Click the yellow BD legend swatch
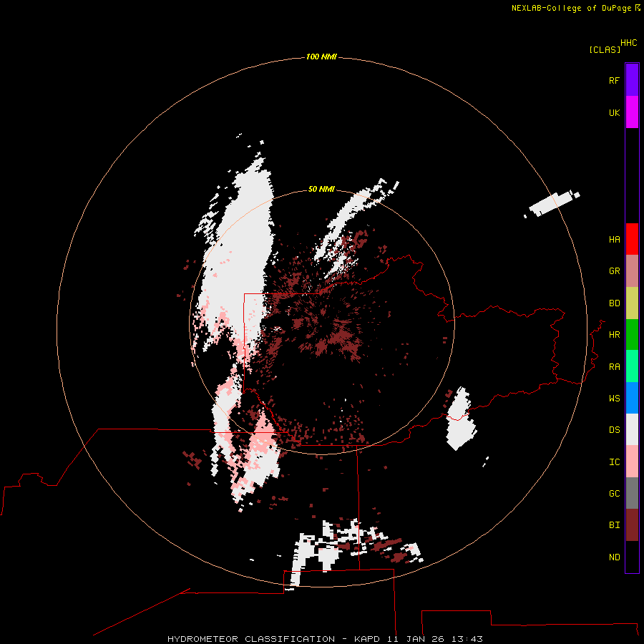The image size is (644, 644). click(x=632, y=303)
